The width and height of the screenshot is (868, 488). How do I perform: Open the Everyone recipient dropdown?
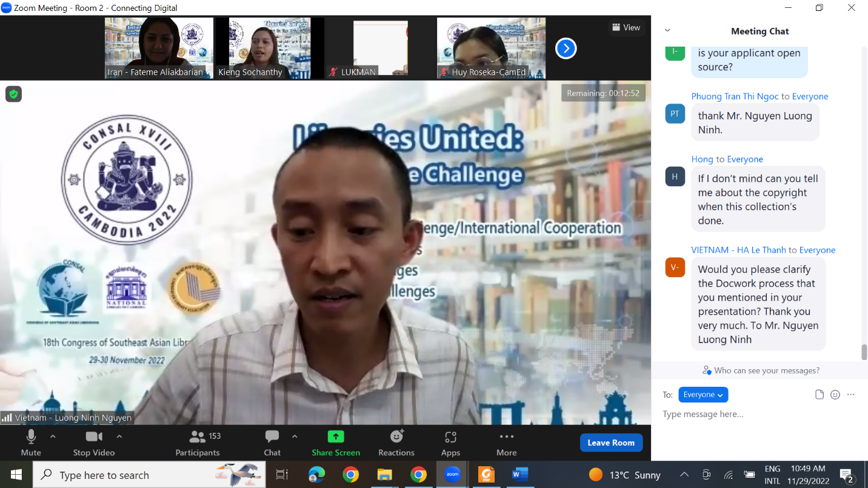pos(703,395)
